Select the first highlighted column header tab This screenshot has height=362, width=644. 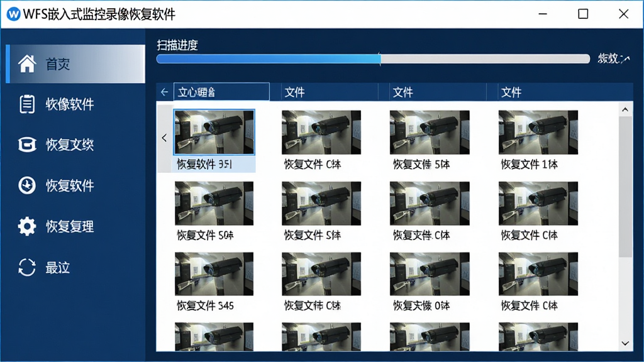click(221, 92)
